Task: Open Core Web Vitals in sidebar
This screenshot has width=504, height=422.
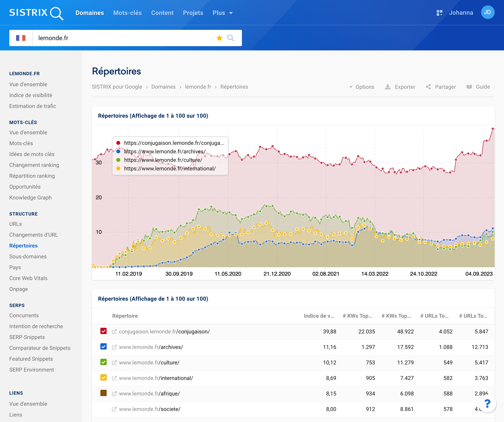Action: (28, 278)
